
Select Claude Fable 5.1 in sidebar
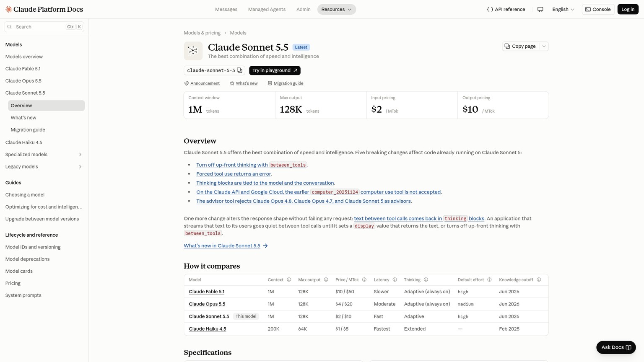[x=23, y=69]
